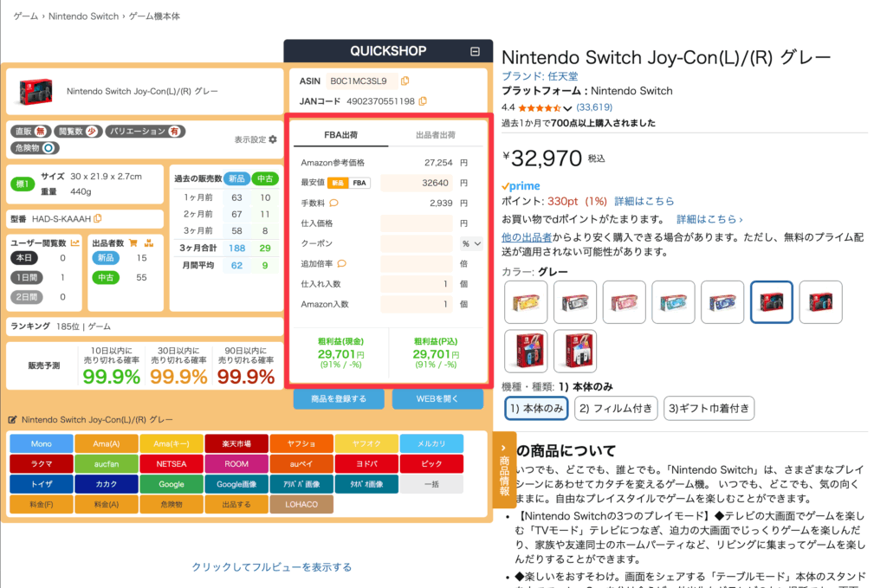Expand the star rating dropdown chevron
Viewport: 887px width, 588px height.
coord(567,108)
